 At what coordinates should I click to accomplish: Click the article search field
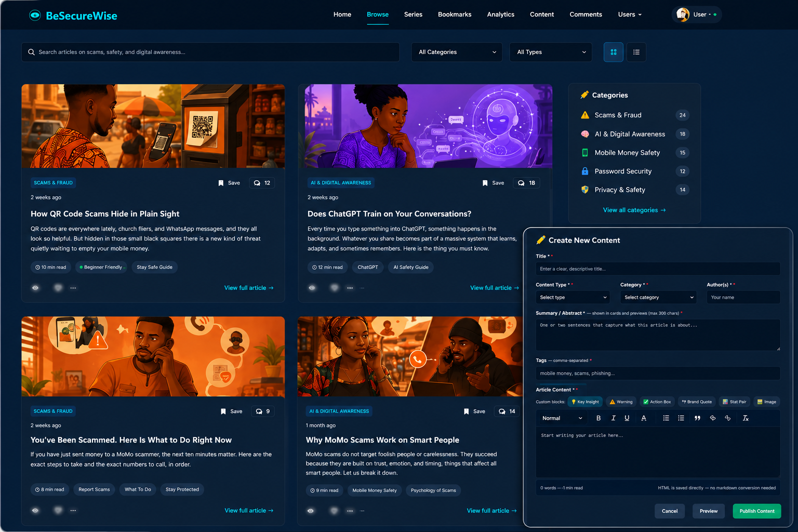pyautogui.click(x=210, y=52)
